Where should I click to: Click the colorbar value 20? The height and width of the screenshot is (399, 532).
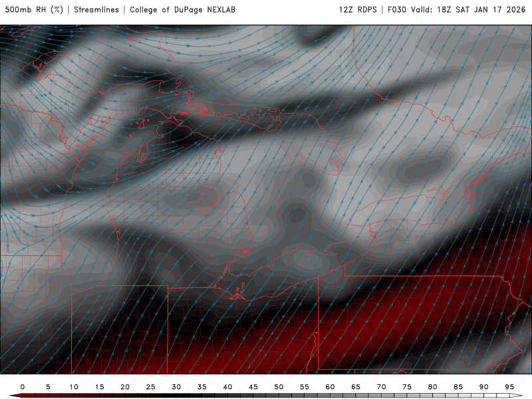[x=125, y=387]
